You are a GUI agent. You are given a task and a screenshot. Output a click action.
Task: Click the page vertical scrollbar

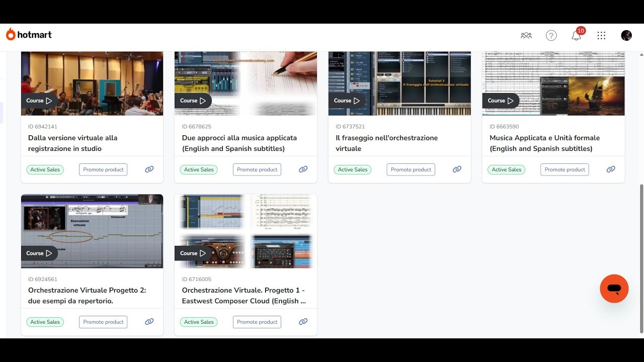(641, 259)
